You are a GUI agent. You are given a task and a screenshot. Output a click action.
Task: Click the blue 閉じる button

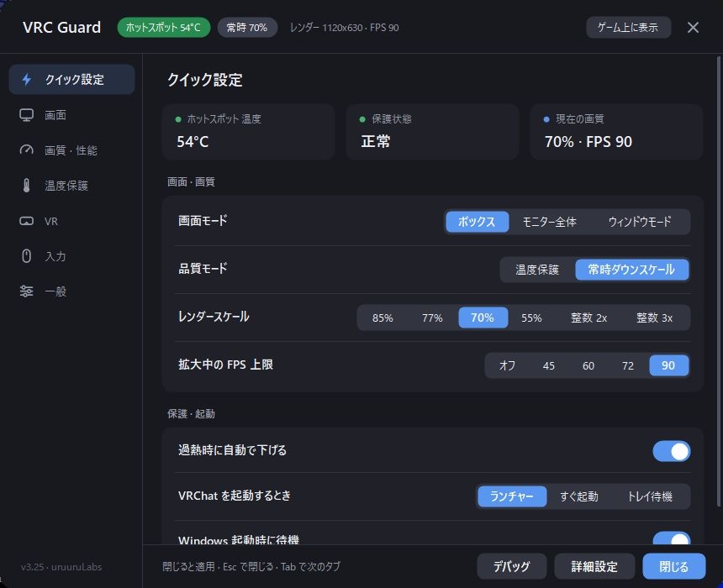(x=674, y=566)
